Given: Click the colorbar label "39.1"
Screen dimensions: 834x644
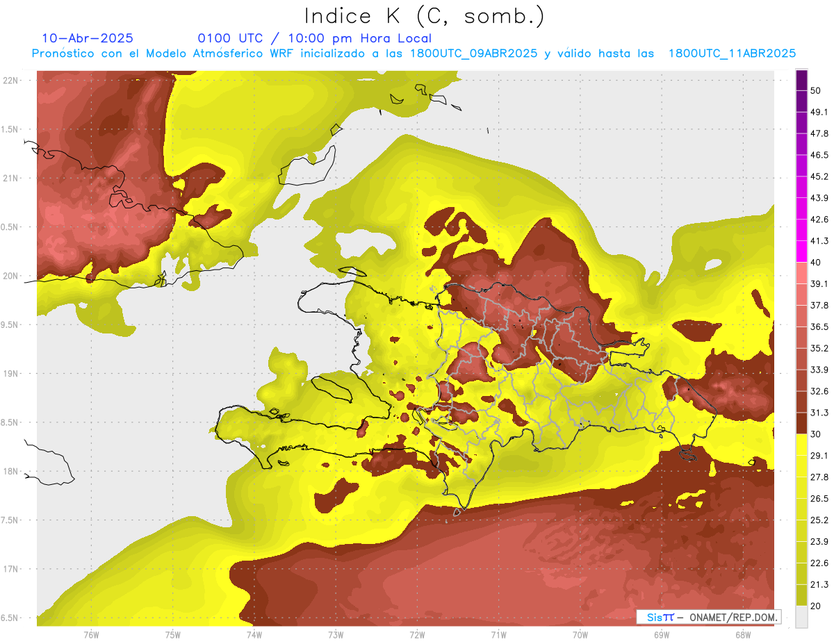Looking at the screenshot, I should pos(819,283).
